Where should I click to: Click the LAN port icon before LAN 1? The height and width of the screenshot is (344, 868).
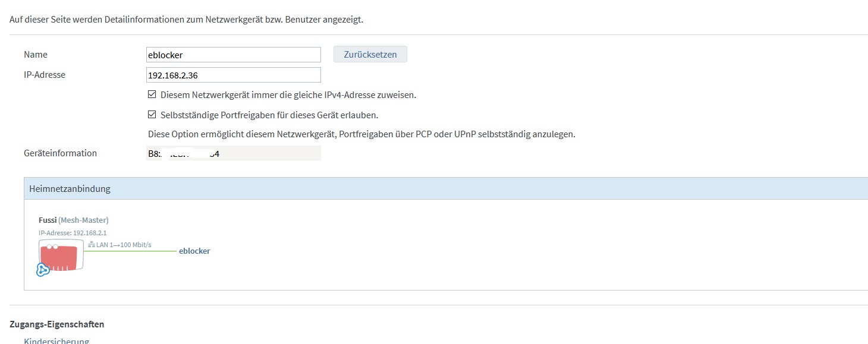[91, 245]
